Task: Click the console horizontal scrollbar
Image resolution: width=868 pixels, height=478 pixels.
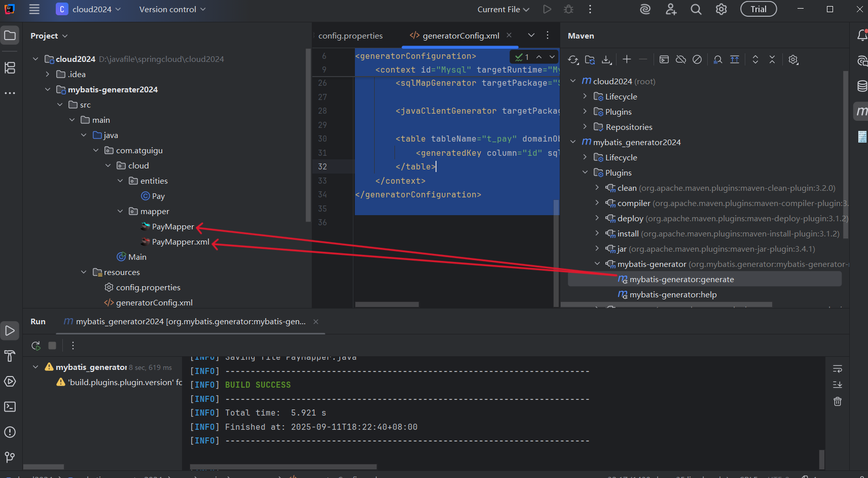Action: click(283, 467)
